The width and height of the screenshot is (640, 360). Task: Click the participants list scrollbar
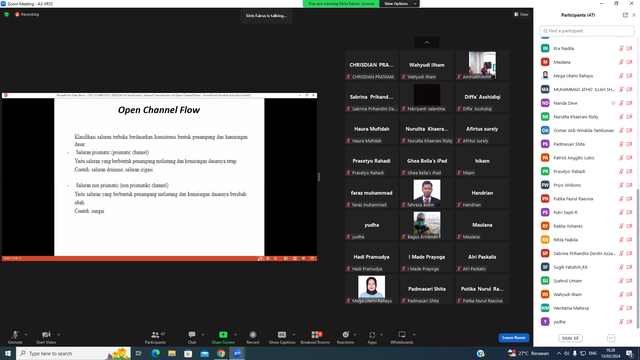click(x=638, y=258)
